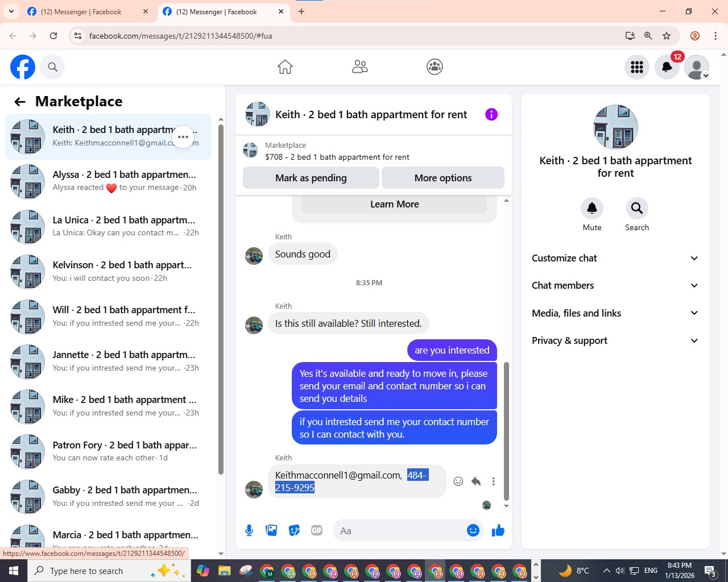Bookmark this page with the star icon
Viewport: 728px width, 582px height.
pos(667,36)
